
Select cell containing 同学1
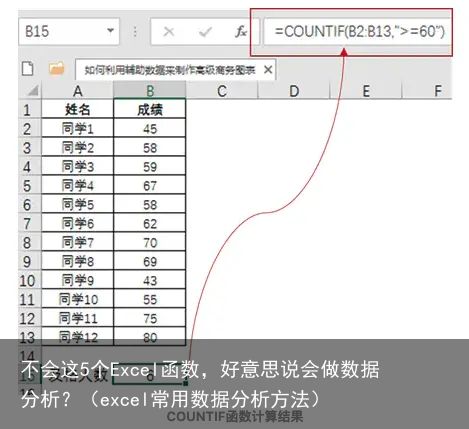(x=77, y=128)
